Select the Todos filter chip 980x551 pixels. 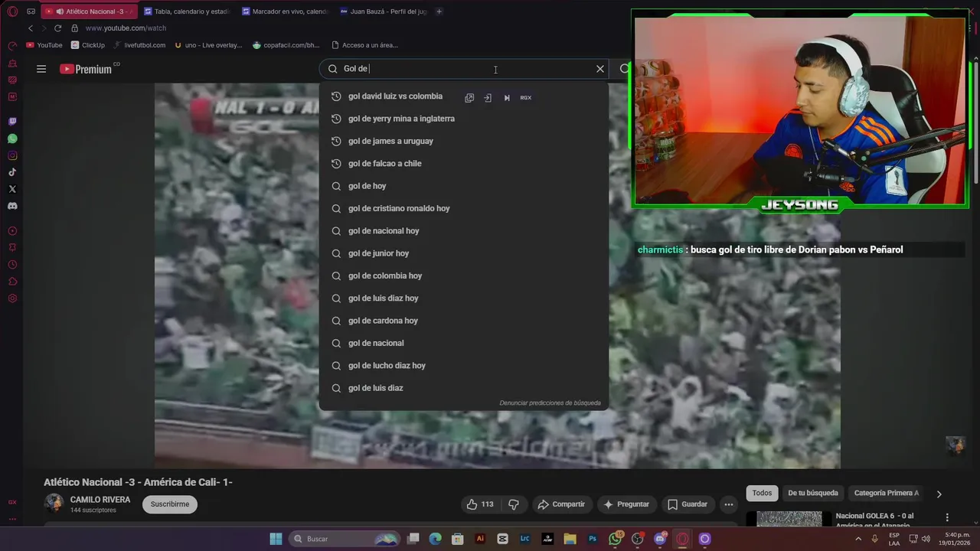pos(762,494)
